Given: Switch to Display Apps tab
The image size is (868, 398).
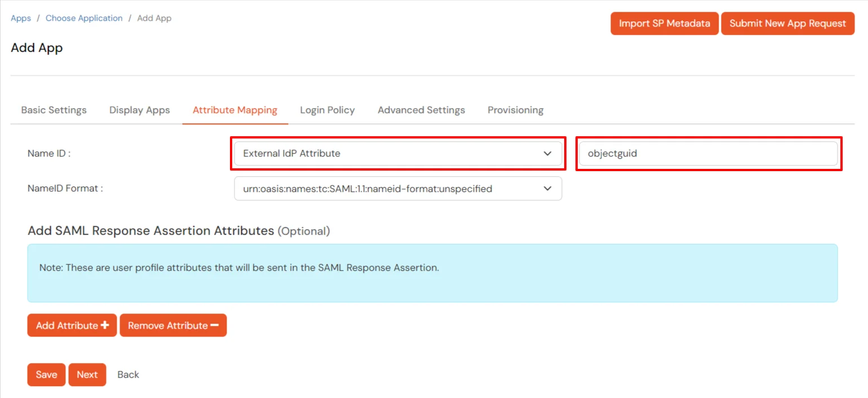Looking at the screenshot, I should pyautogui.click(x=140, y=110).
